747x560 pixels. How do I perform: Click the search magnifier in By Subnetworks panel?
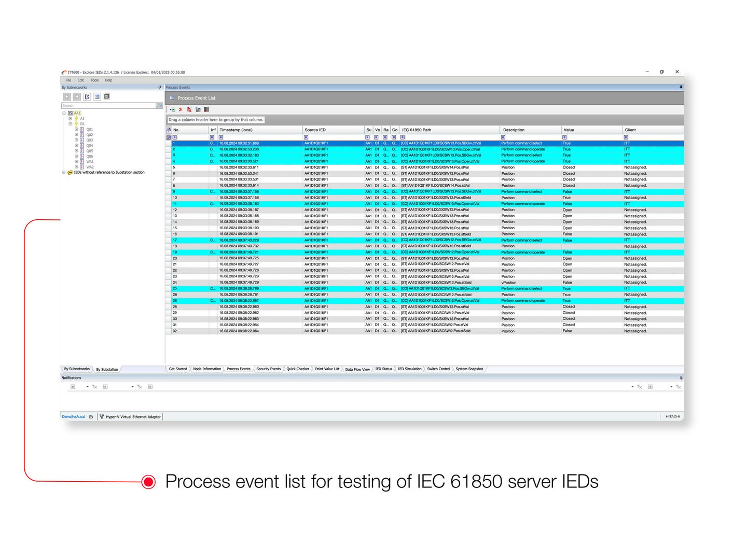pos(159,105)
